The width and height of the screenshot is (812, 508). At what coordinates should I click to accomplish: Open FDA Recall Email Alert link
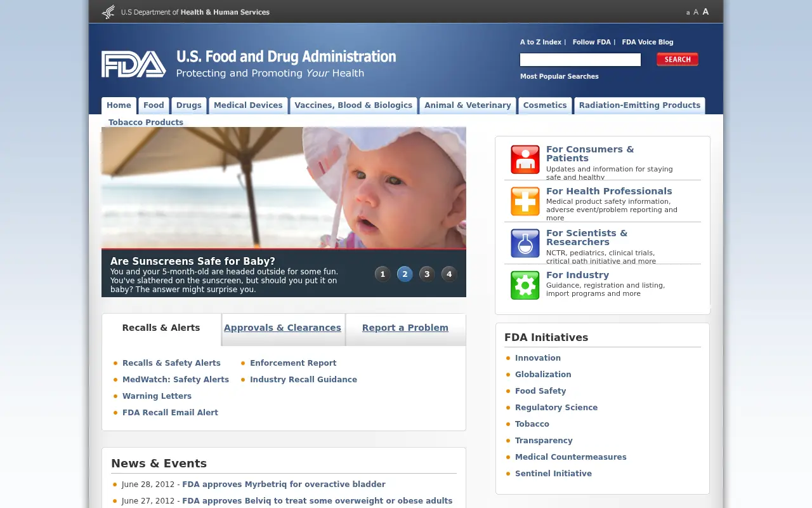coord(170,413)
